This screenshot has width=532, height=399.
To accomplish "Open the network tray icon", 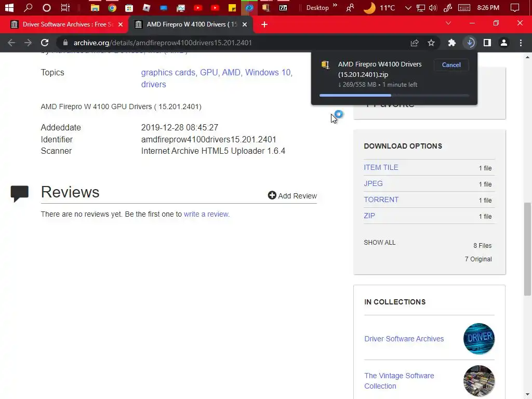I will [421, 7].
